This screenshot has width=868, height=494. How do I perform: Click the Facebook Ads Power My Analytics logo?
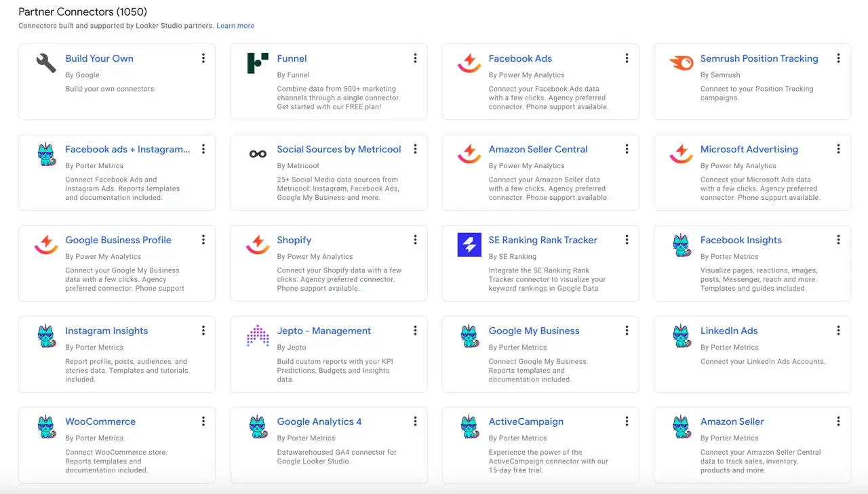tap(469, 63)
